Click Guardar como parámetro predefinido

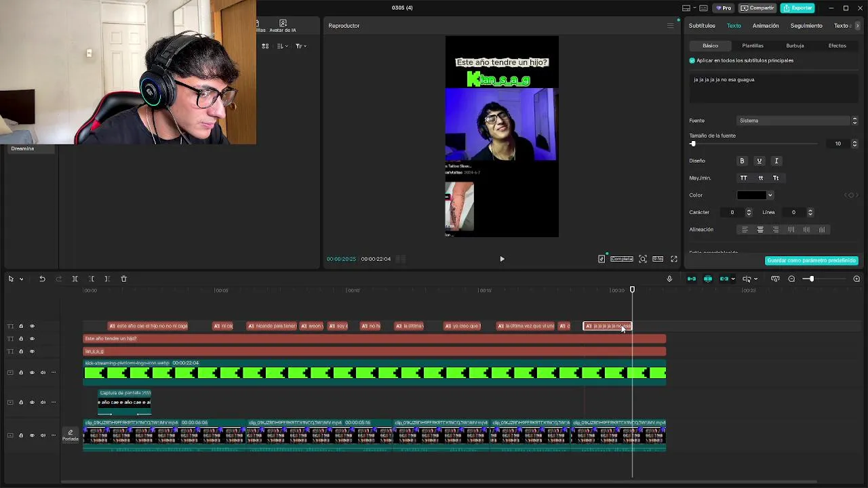[812, 260]
